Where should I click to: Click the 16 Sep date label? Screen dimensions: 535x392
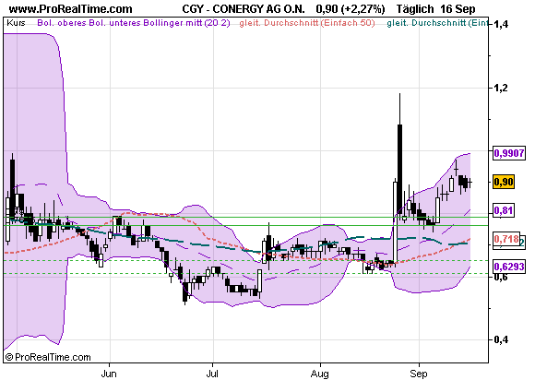click(458, 9)
